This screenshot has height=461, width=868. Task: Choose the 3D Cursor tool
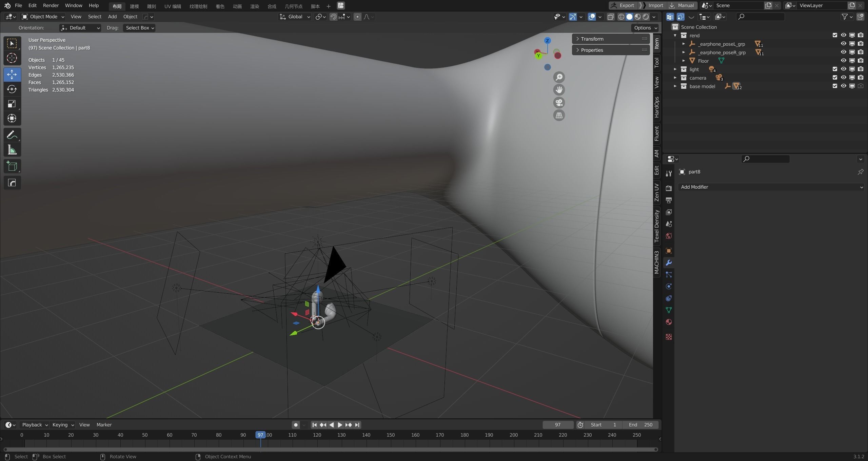point(12,58)
